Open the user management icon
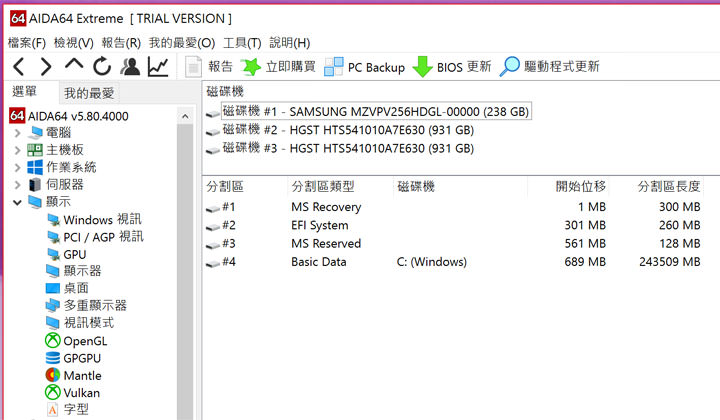The width and height of the screenshot is (720, 420). pyautogui.click(x=130, y=67)
